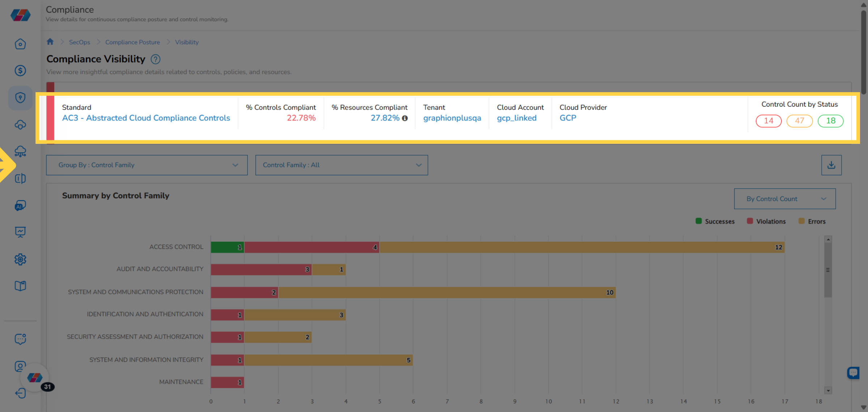Click the resources compliant info icon
This screenshot has height=412, width=868.
(x=405, y=118)
